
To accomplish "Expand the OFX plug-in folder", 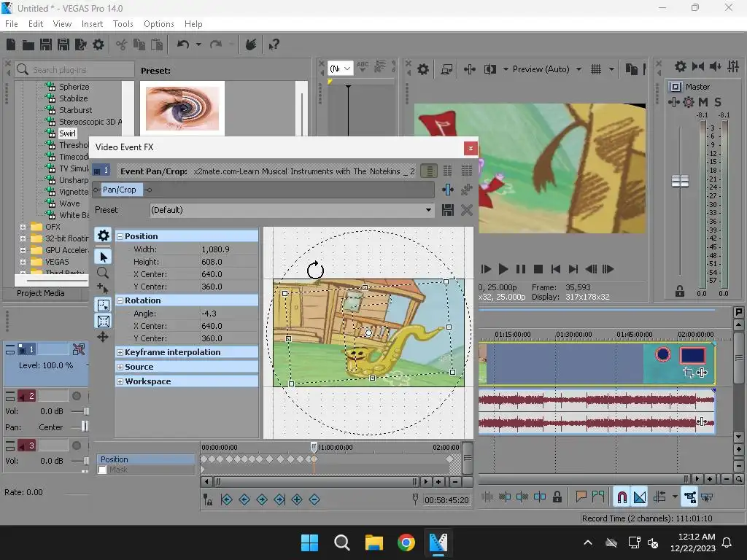I will pos(23,227).
